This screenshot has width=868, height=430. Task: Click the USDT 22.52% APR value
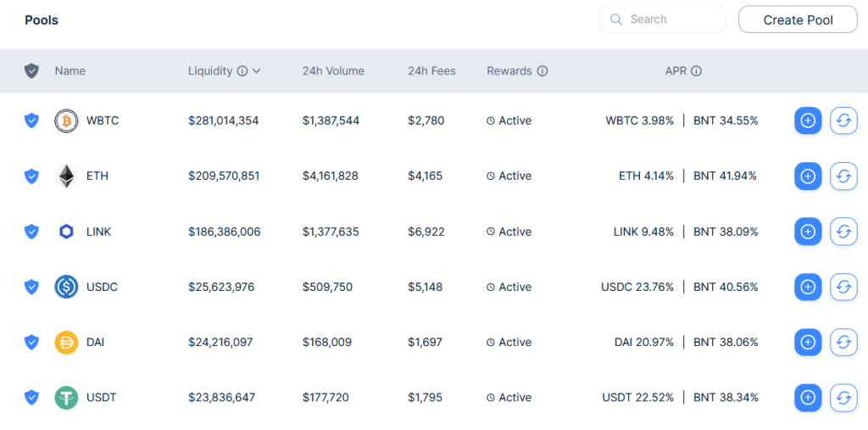pos(638,398)
